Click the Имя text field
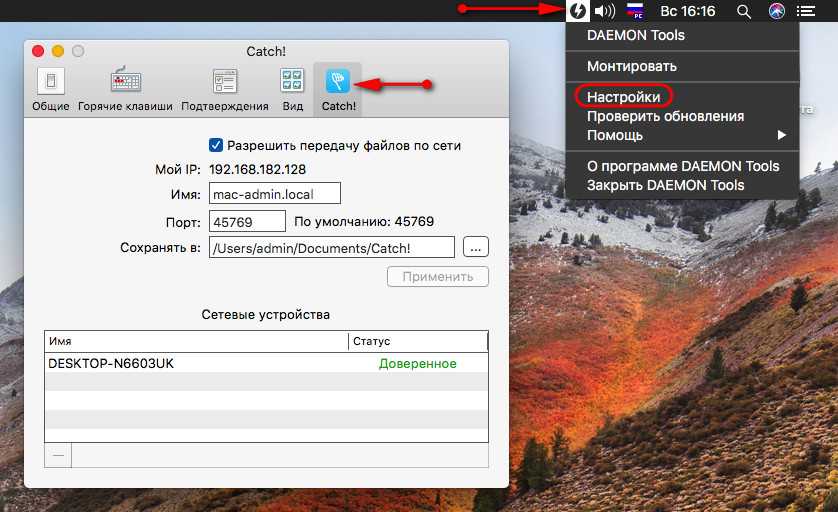This screenshot has height=512, width=838. [x=275, y=194]
